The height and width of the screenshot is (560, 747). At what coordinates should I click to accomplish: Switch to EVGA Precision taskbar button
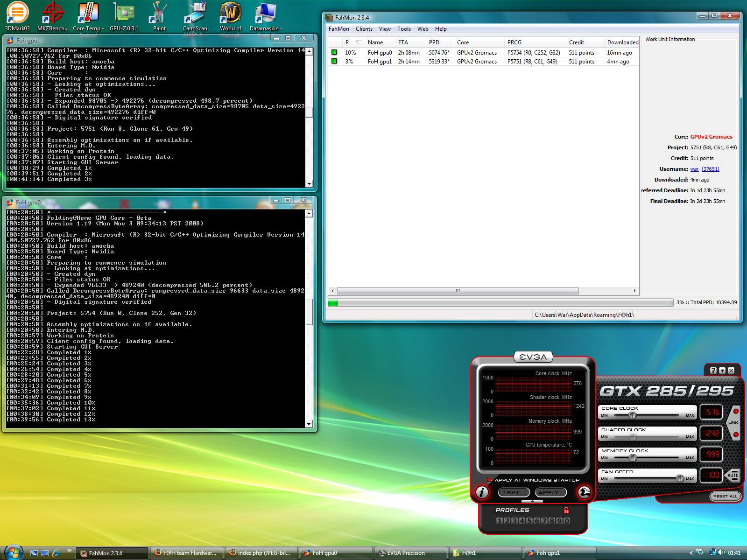411,553
